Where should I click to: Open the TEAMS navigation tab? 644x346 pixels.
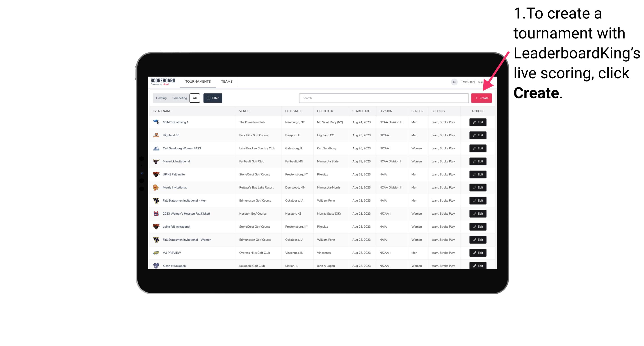(x=226, y=82)
